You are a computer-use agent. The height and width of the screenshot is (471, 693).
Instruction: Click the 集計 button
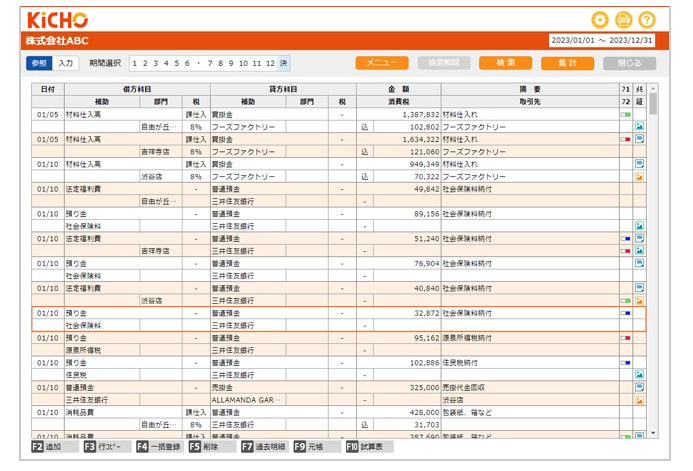[567, 63]
